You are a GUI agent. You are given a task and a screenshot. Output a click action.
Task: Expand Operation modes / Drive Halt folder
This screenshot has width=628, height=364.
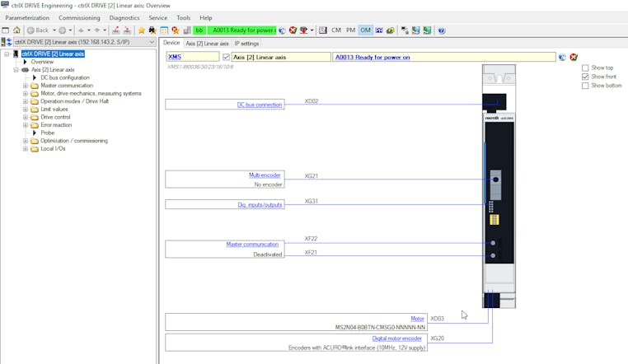pyautogui.click(x=26, y=101)
